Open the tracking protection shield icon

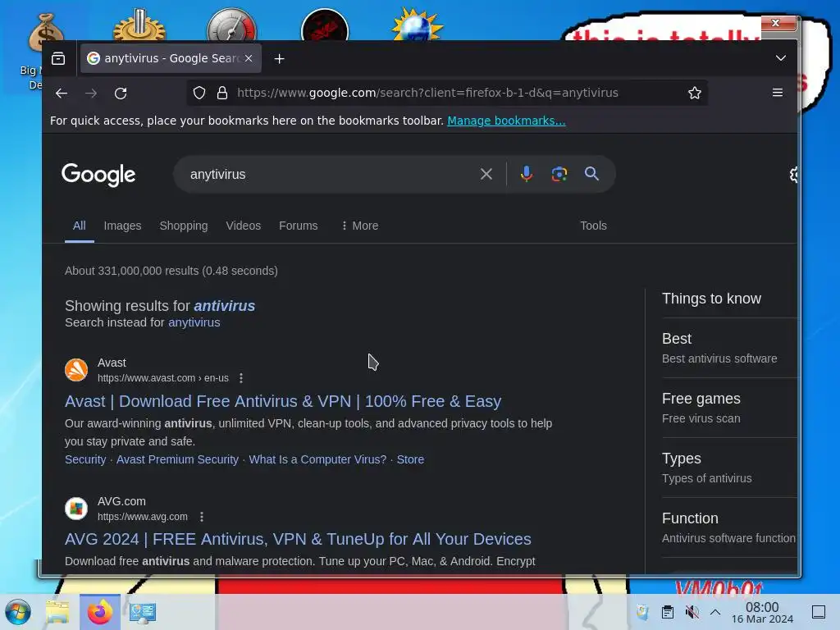[x=199, y=93]
